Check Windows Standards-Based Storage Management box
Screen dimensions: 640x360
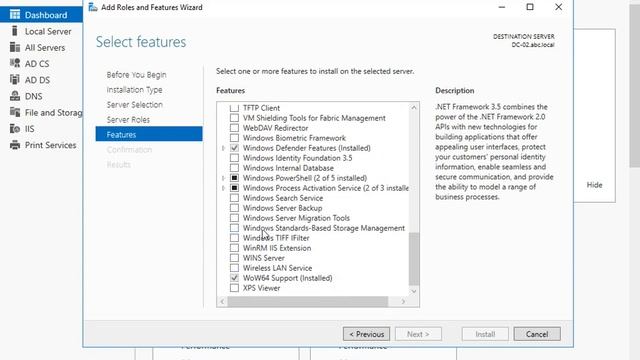coord(234,228)
